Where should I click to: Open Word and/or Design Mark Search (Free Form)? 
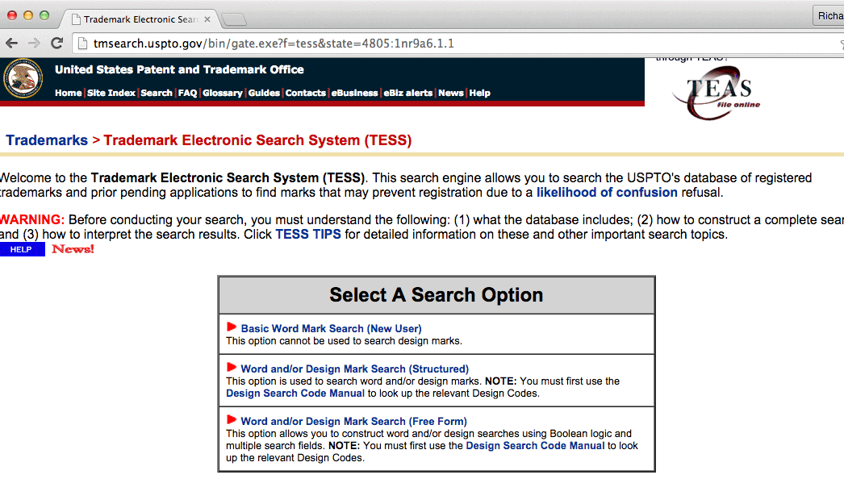tap(353, 422)
